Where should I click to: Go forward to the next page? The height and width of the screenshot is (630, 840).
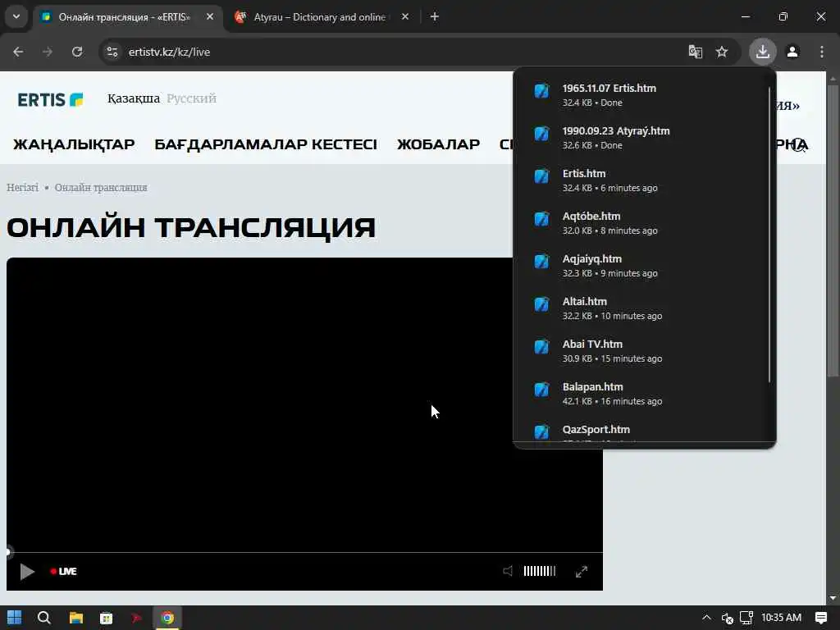pos(48,52)
